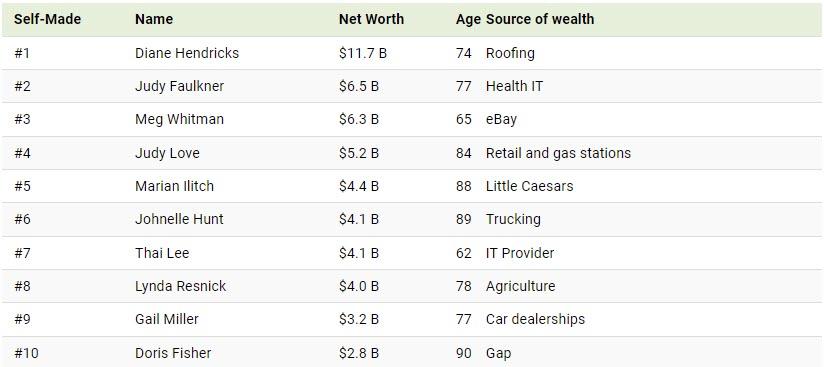Select Lynda Resnick in the list
This screenshot has width=824, height=367.
click(x=180, y=286)
